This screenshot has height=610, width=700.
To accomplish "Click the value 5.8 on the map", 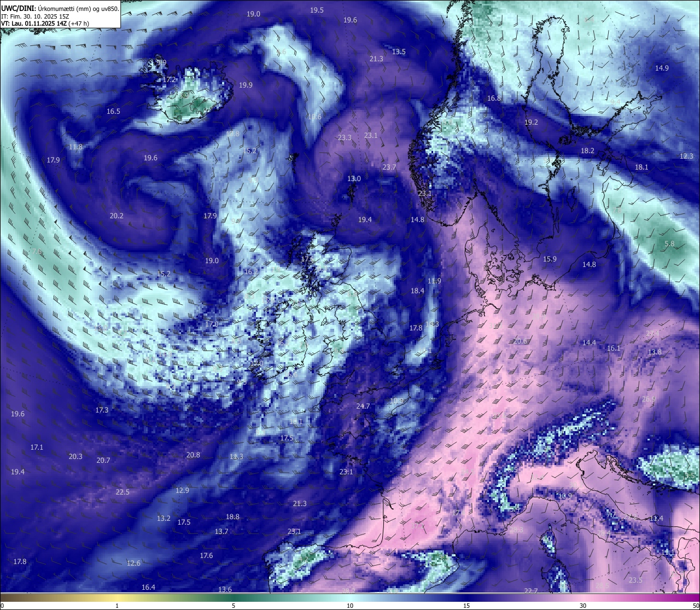I will click(x=669, y=243).
